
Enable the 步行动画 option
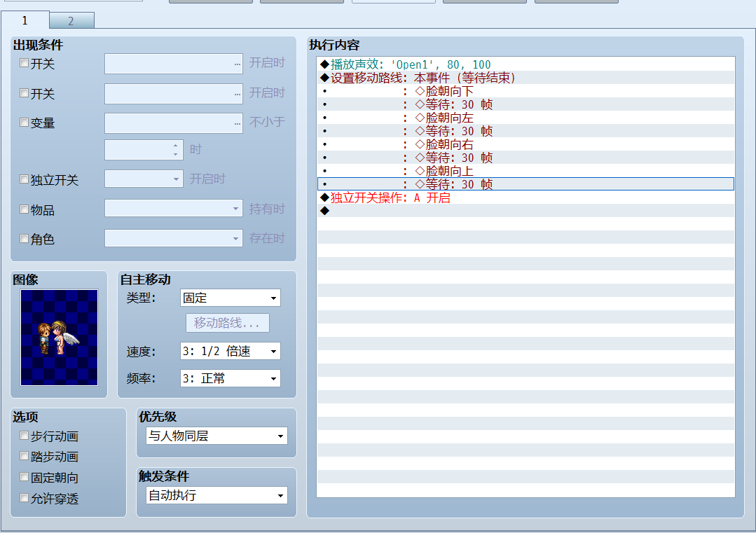[24, 436]
